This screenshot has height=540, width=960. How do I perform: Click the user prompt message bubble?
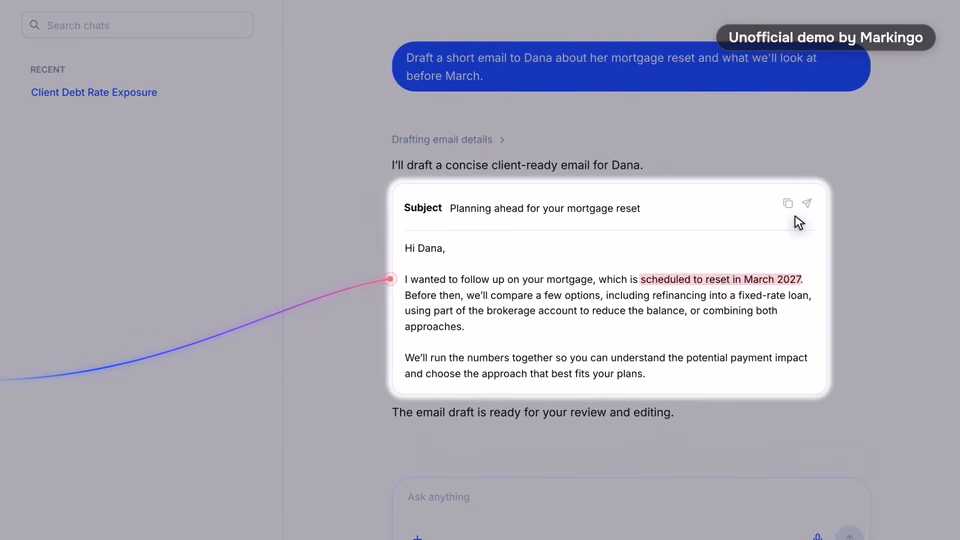click(x=631, y=67)
